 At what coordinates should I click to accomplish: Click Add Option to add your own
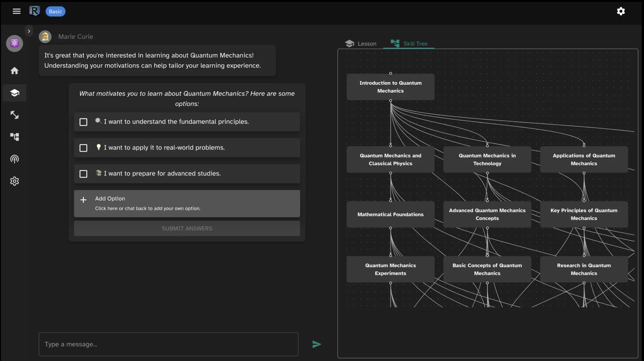pos(187,203)
